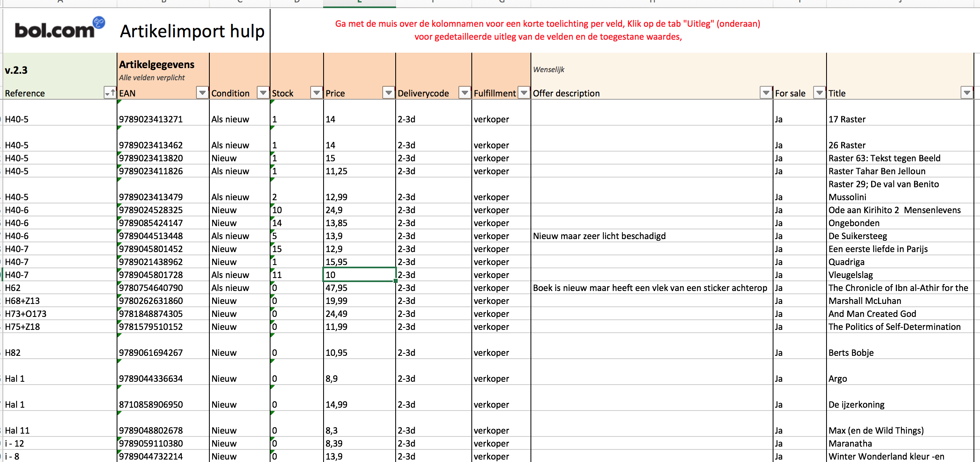Select description Nieuw maar zeer licht beschadigd
Screen dimensions: 980x462
(x=652, y=236)
